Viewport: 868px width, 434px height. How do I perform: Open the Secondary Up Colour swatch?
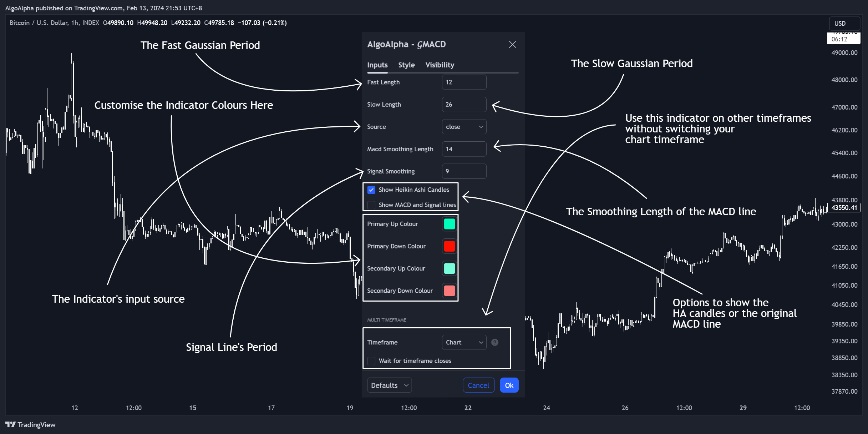click(449, 268)
